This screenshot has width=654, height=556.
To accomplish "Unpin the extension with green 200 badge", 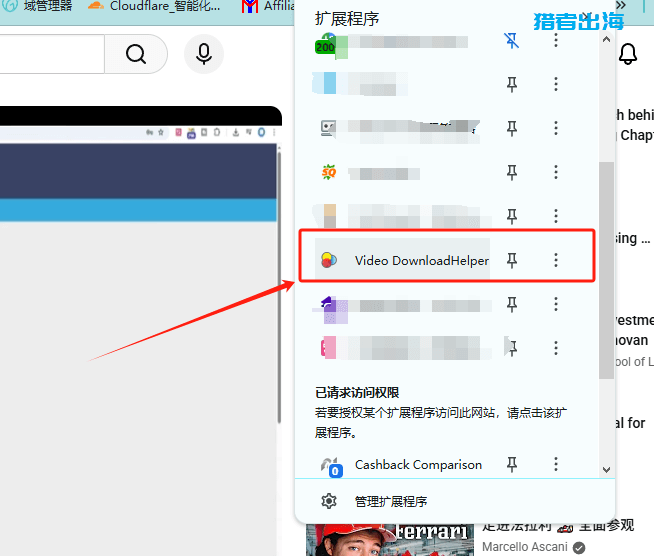I will click(x=511, y=40).
